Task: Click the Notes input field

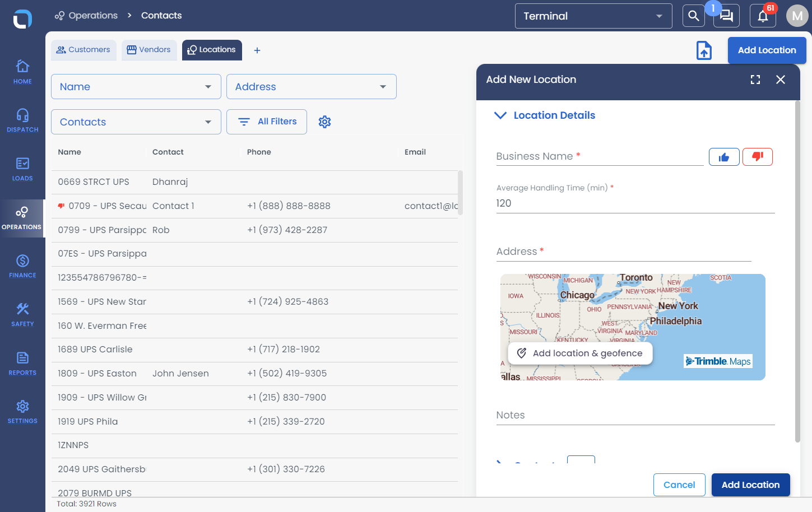Action: pyautogui.click(x=635, y=416)
